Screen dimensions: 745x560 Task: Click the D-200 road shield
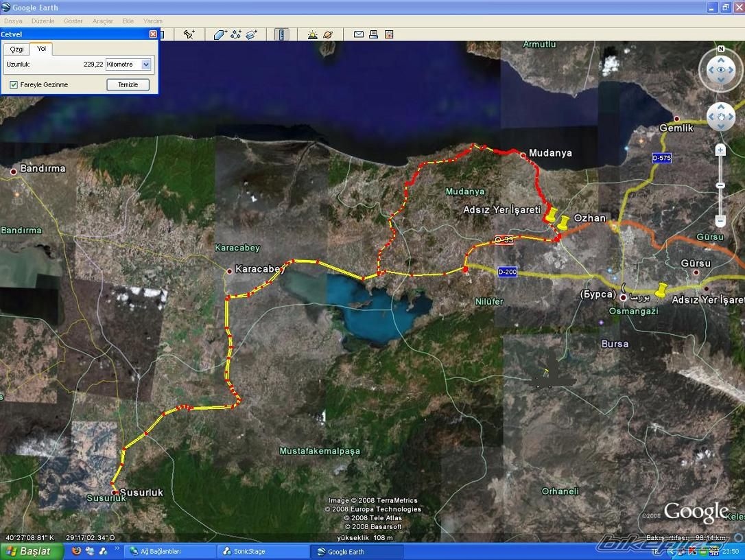[507, 272]
